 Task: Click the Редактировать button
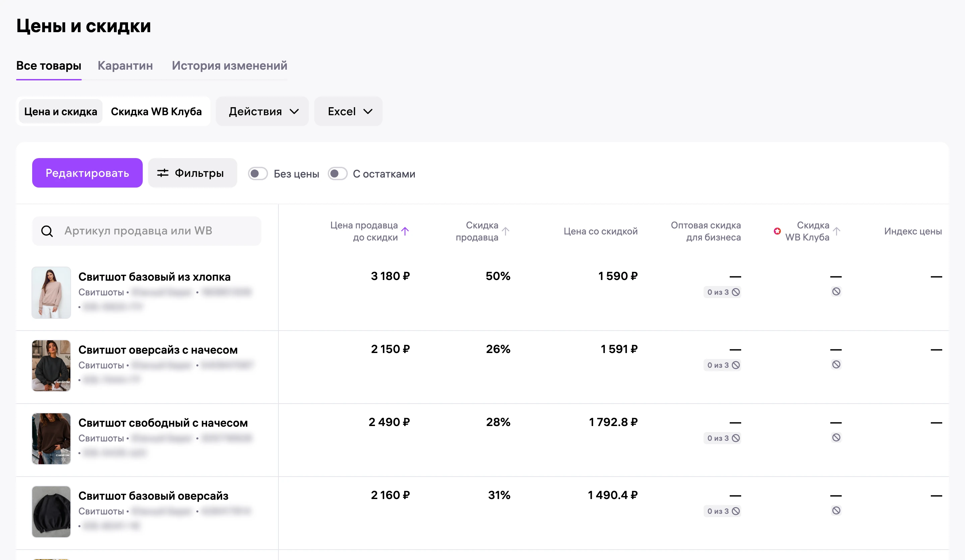click(87, 173)
